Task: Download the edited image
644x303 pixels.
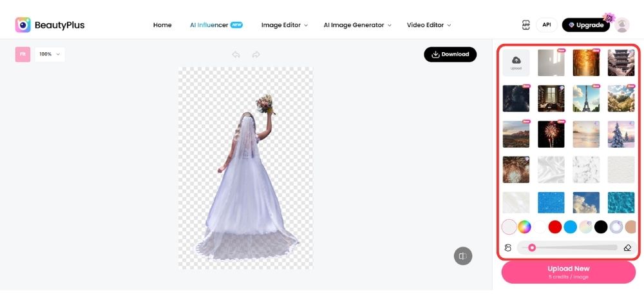Action: pos(450,54)
